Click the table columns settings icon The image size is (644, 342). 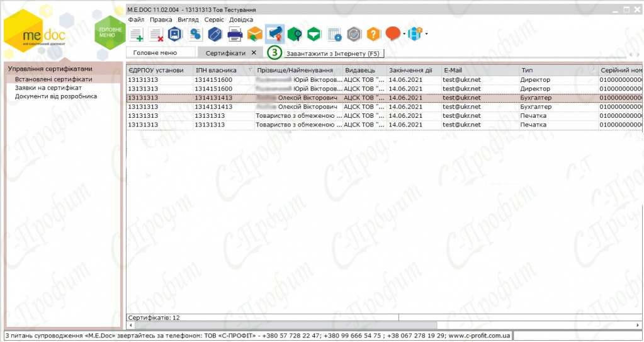[334, 35]
